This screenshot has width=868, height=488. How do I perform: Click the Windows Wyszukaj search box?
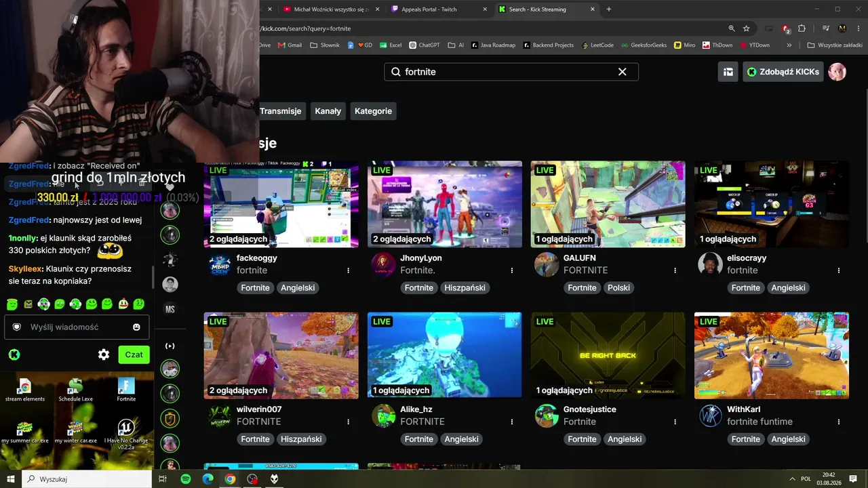[87, 479]
